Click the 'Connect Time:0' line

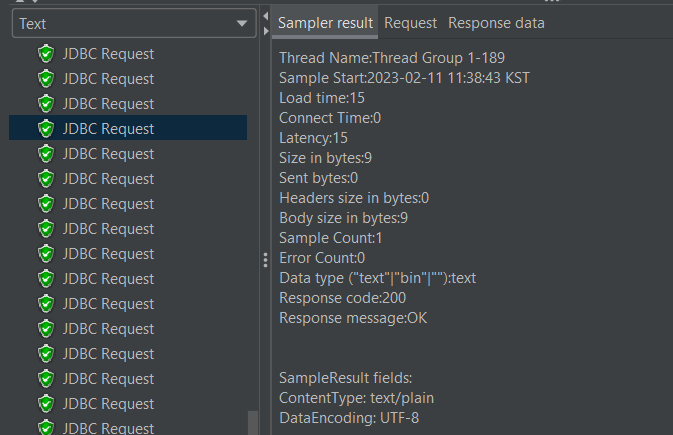click(330, 118)
